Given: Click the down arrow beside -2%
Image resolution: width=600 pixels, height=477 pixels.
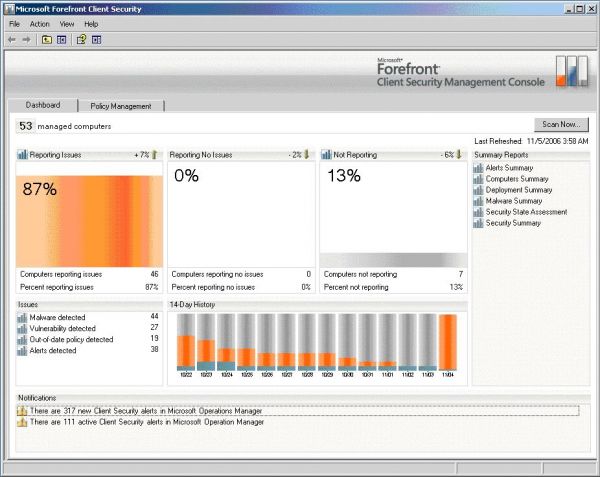Looking at the screenshot, I should 307,155.
